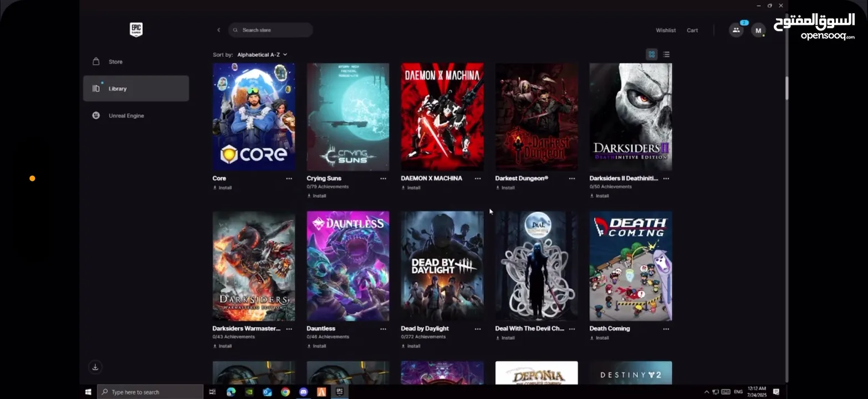Screen dimensions: 868x399
Task: Open the three-dot menu for Core
Action: pos(289,178)
